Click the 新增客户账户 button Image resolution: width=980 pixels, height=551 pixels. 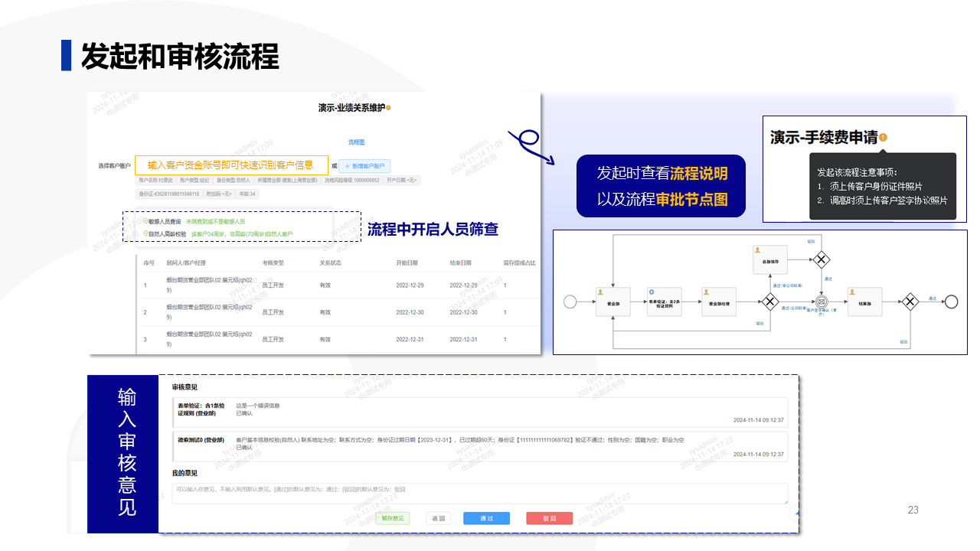coord(365,166)
